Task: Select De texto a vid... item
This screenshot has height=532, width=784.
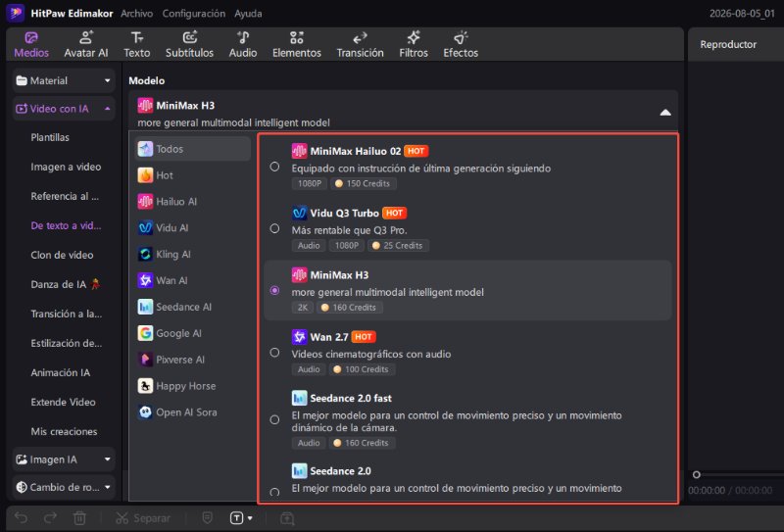Action: pos(66,225)
